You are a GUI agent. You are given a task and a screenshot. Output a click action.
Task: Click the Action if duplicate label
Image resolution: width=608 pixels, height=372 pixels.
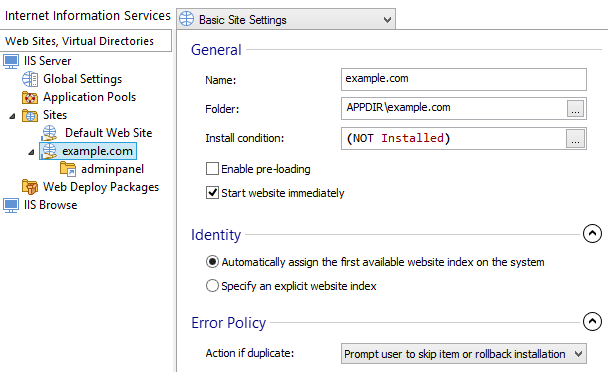(x=250, y=353)
